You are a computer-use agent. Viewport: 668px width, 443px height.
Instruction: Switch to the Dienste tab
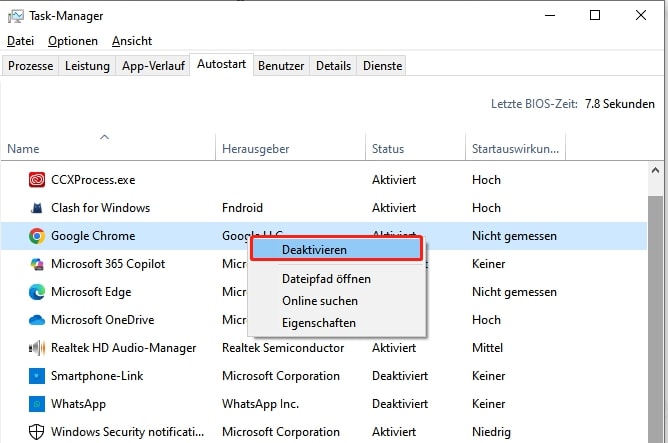click(382, 66)
